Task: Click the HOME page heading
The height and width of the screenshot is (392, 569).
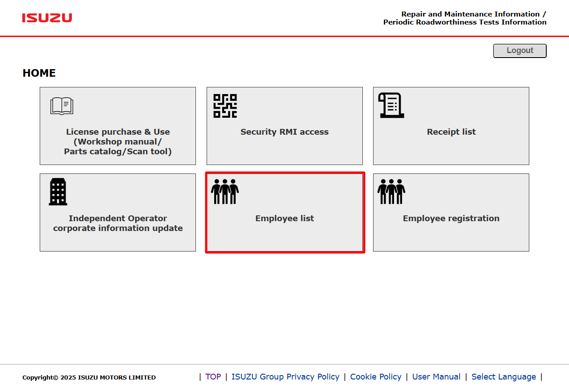Action: click(x=39, y=73)
